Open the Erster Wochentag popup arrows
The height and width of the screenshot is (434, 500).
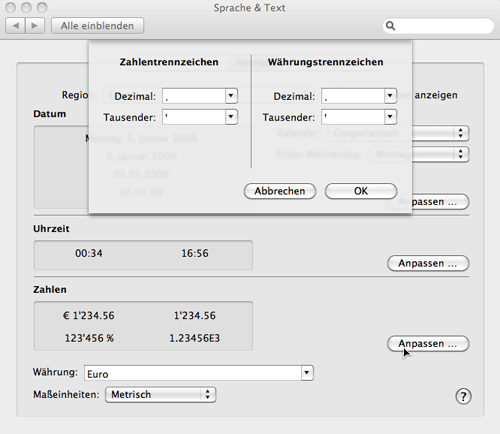(x=461, y=154)
